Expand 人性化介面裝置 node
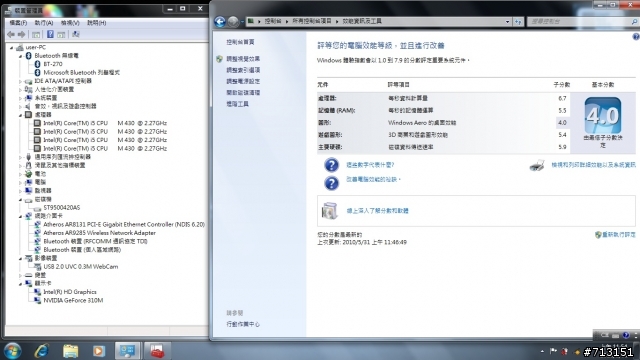This screenshot has width=640, height=360. pos(20,89)
